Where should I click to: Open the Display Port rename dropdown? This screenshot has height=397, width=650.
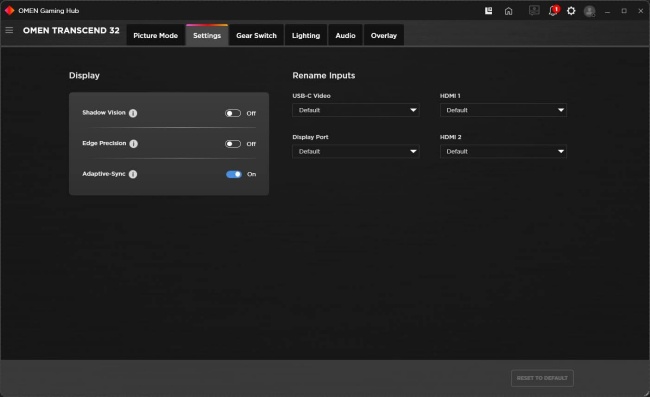coord(356,152)
